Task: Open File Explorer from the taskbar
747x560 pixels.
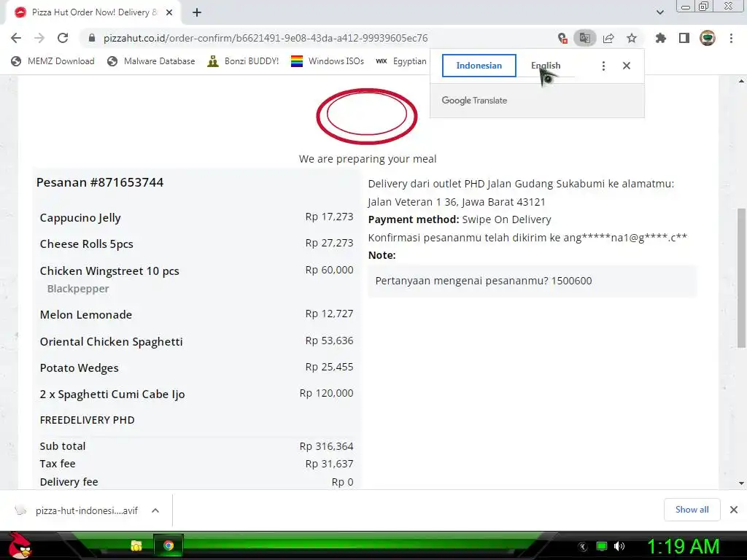Action: click(x=136, y=545)
